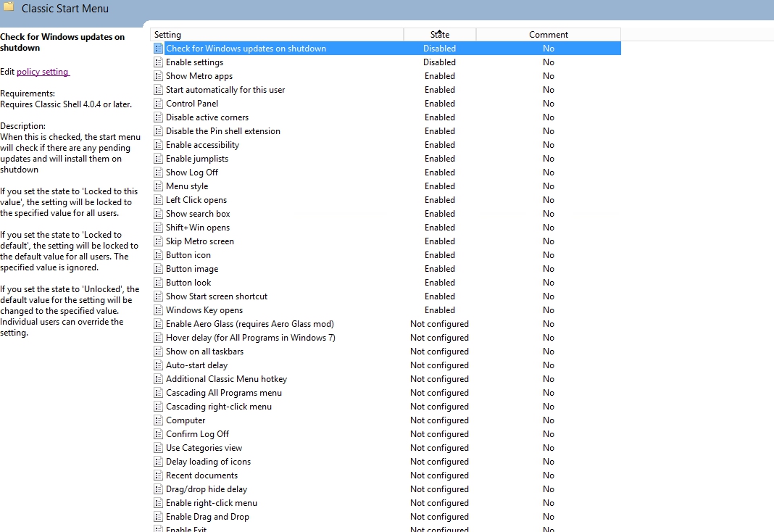774x532 pixels.
Task: Click the Classic Start Menu folder icon
Action: [9, 7]
